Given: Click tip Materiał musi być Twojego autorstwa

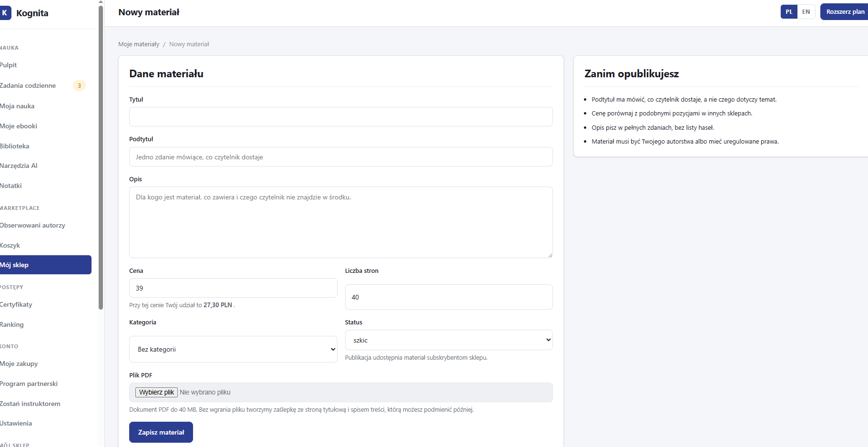Looking at the screenshot, I should [685, 142].
